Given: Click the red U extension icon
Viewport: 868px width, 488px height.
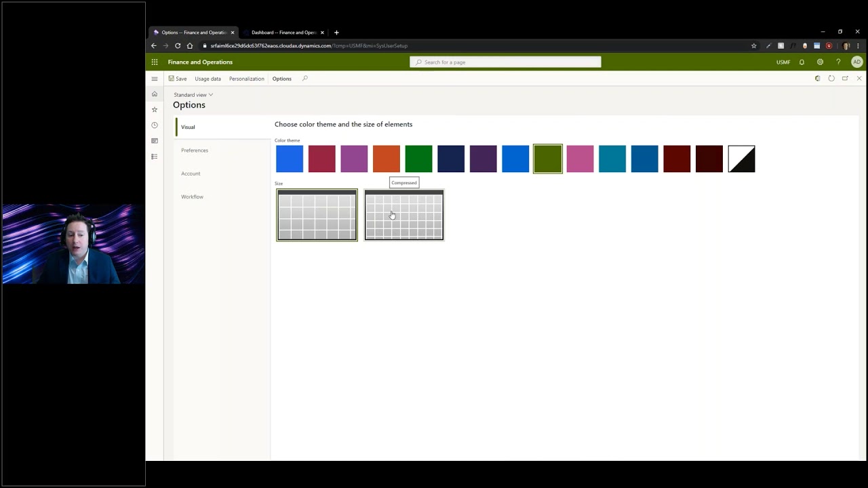Looking at the screenshot, I should (829, 45).
